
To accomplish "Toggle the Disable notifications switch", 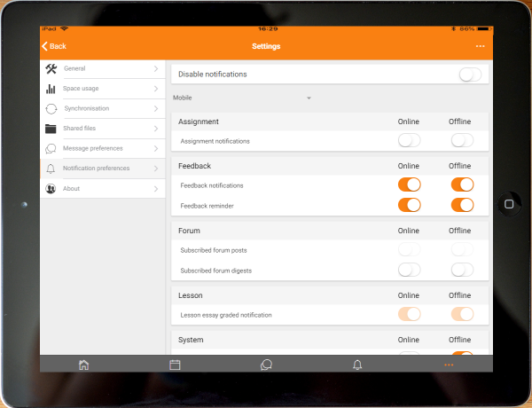I will tap(470, 75).
